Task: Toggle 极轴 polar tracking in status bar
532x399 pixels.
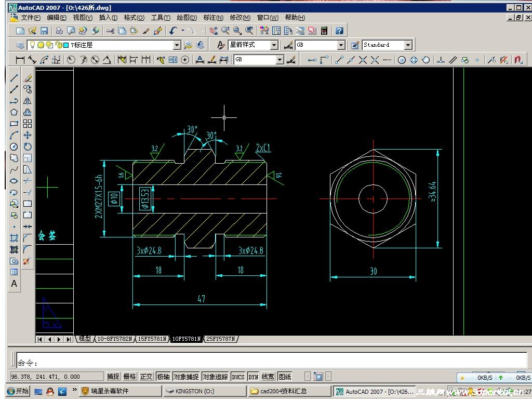Action: pos(163,377)
